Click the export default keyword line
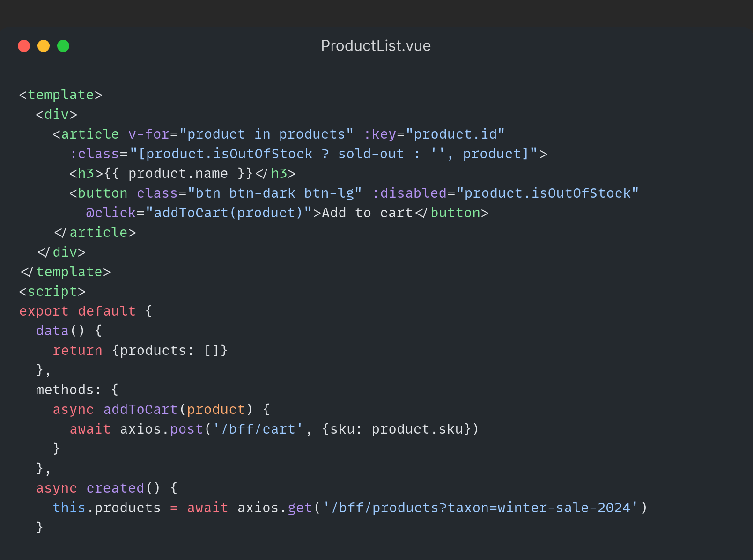The height and width of the screenshot is (560, 753). click(x=77, y=311)
